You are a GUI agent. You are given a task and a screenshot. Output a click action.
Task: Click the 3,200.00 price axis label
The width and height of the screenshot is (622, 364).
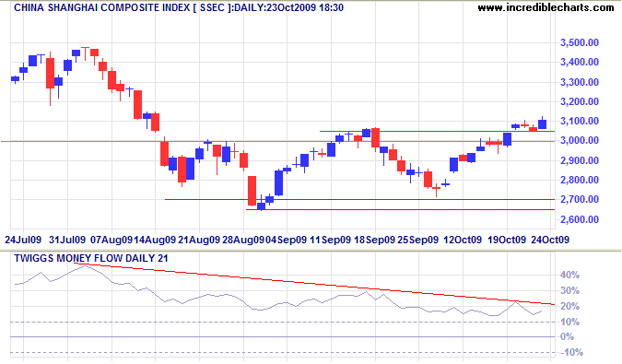(580, 102)
